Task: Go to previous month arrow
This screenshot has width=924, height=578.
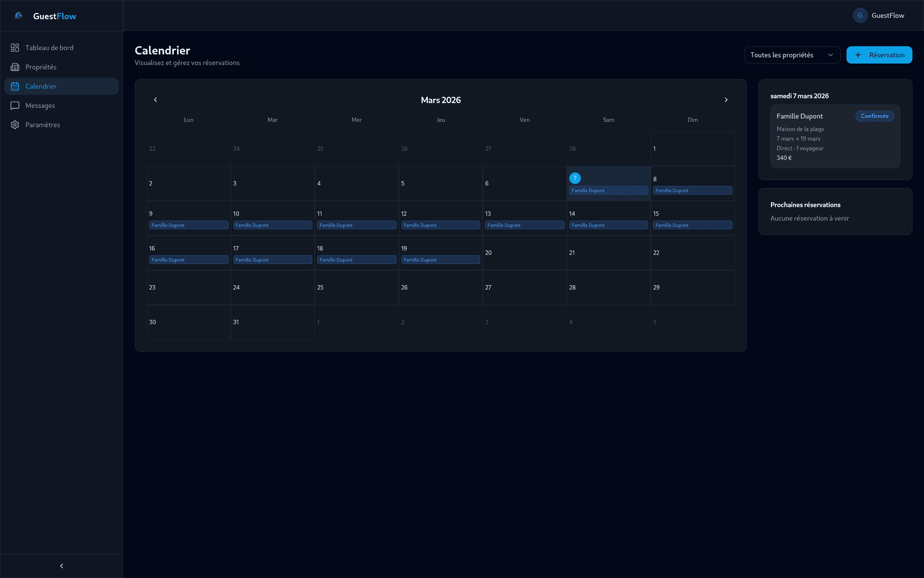Action: point(155,100)
